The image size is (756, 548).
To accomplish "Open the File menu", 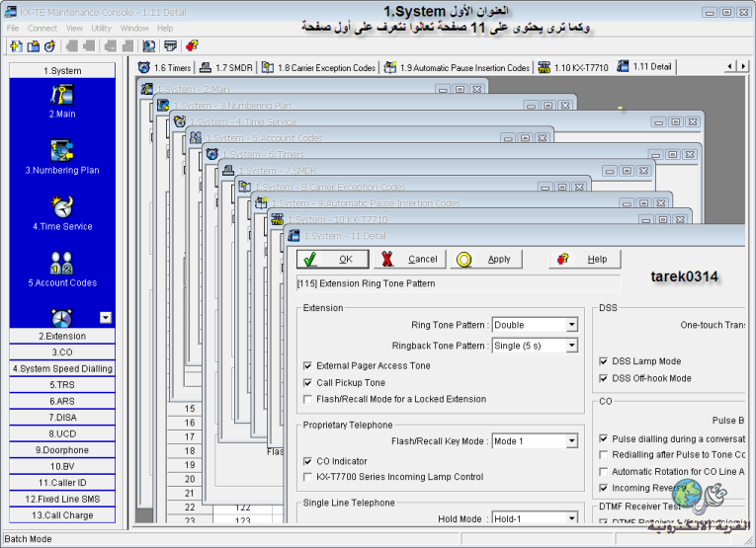I will (13, 29).
